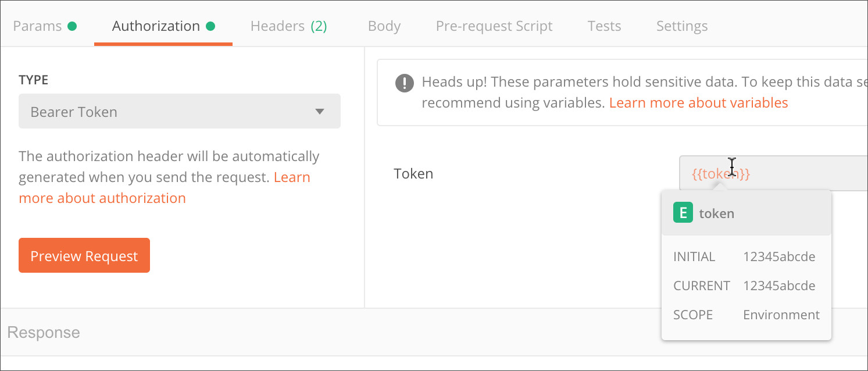Switch to the Body tab

tap(384, 26)
